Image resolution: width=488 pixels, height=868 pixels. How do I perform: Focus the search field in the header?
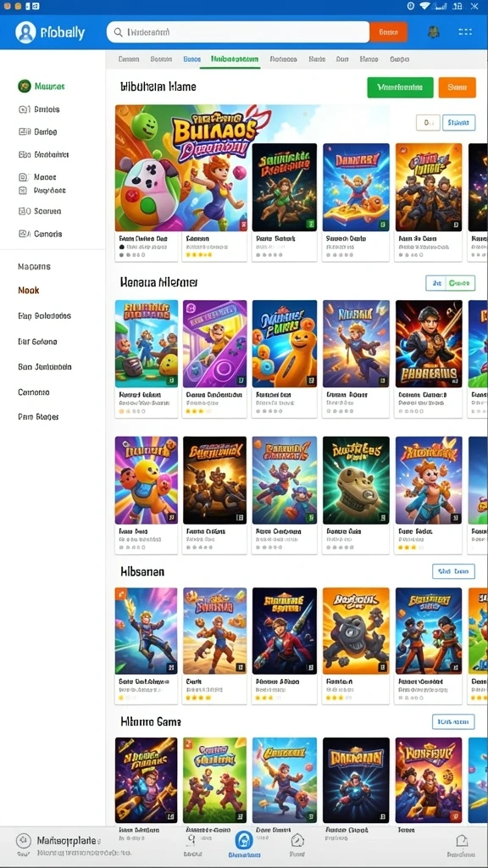tap(238, 32)
